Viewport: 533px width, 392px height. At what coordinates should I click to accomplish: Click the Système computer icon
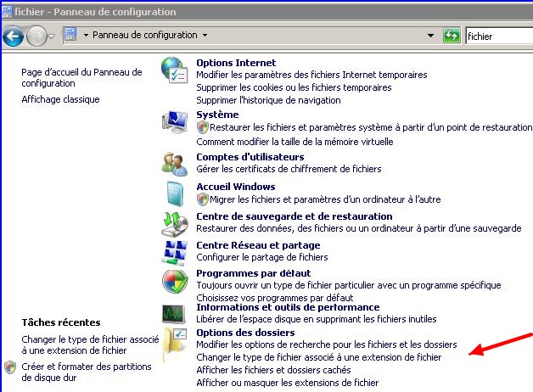coord(175,122)
